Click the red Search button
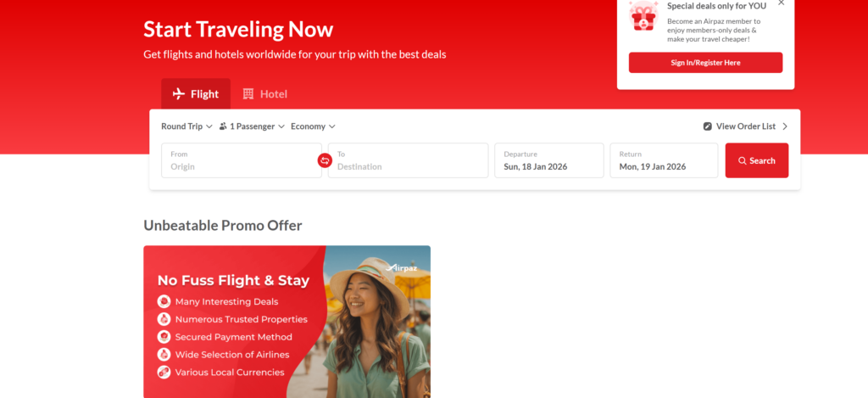 pos(757,160)
